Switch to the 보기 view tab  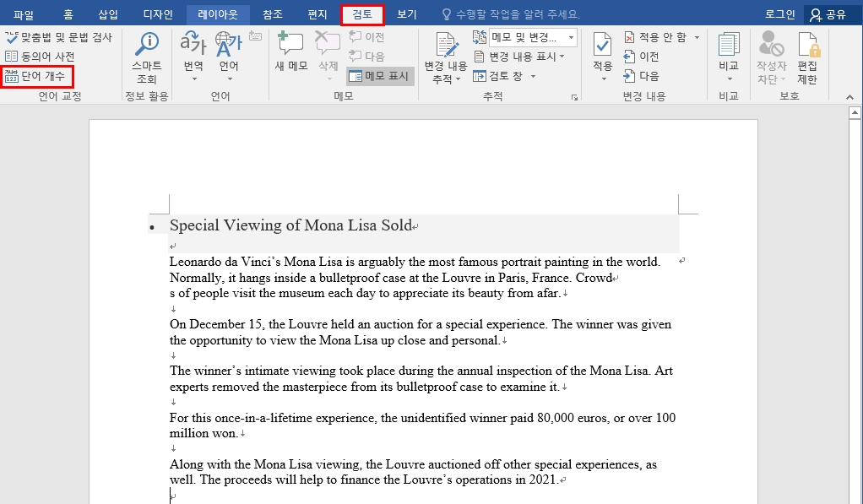(407, 14)
